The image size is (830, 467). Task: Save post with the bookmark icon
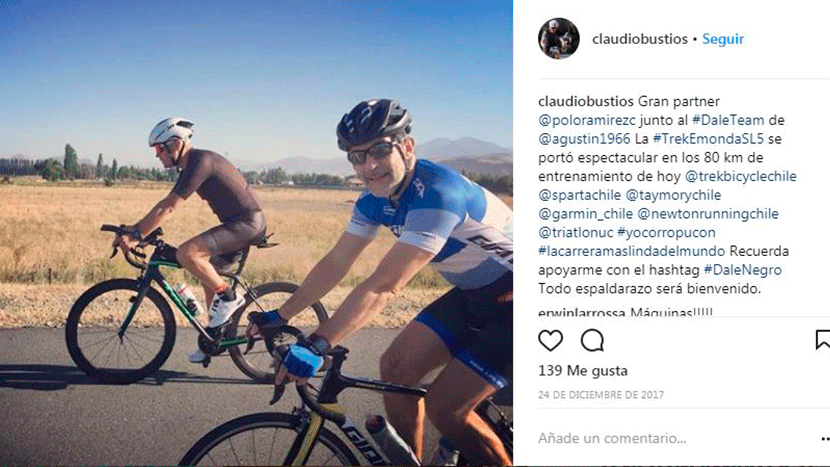[823, 340]
